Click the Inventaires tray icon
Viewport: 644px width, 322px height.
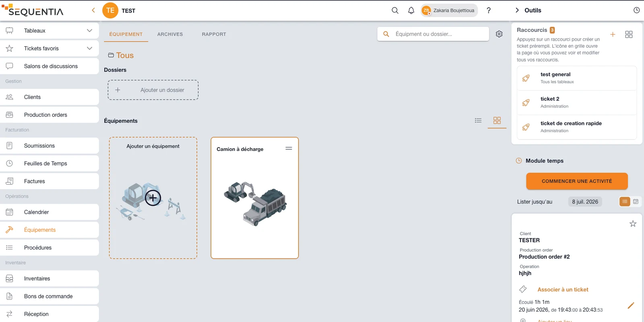(x=9, y=279)
